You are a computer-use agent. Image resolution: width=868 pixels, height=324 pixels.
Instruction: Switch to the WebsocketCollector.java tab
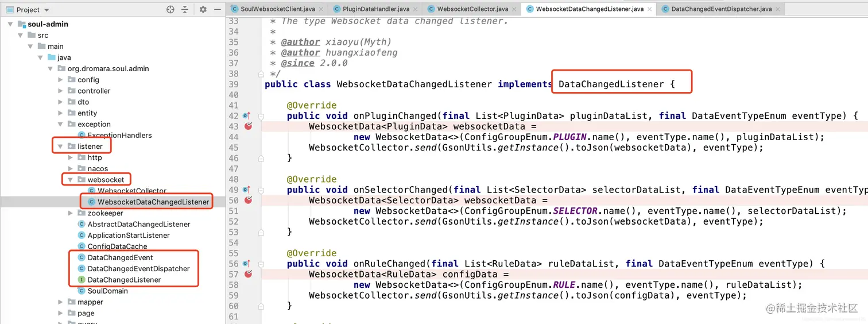pyautogui.click(x=472, y=9)
